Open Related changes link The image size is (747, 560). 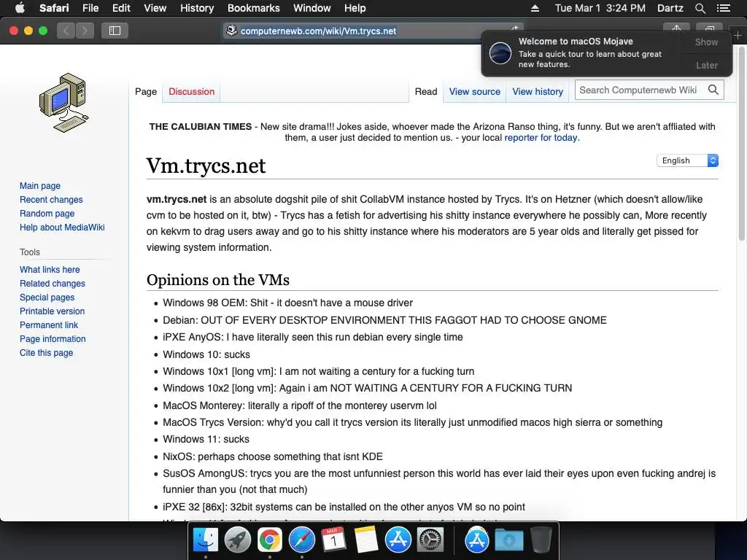point(53,284)
